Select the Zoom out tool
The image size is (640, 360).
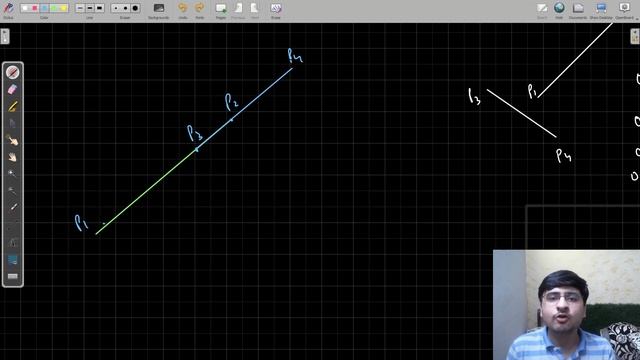tap(13, 191)
